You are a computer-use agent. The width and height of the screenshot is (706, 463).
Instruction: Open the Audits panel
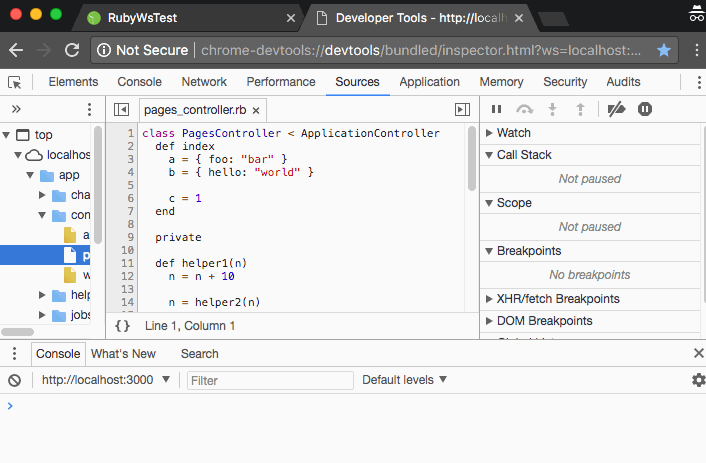tap(623, 82)
